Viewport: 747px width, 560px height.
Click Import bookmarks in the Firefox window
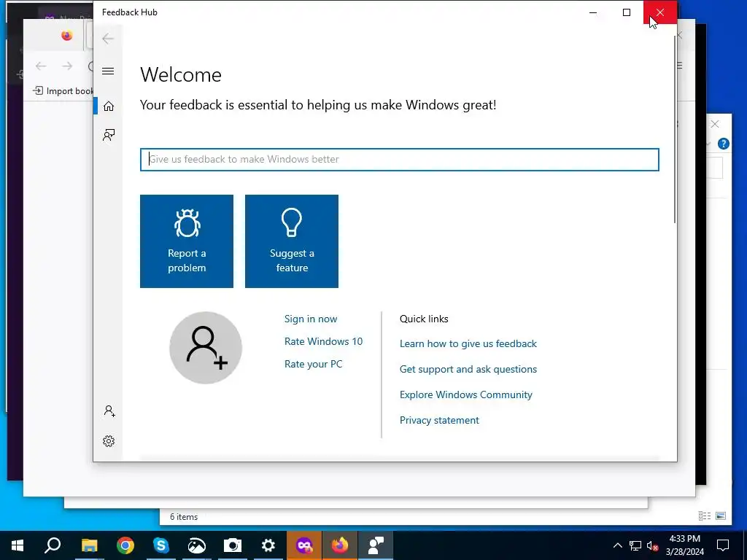click(x=63, y=91)
